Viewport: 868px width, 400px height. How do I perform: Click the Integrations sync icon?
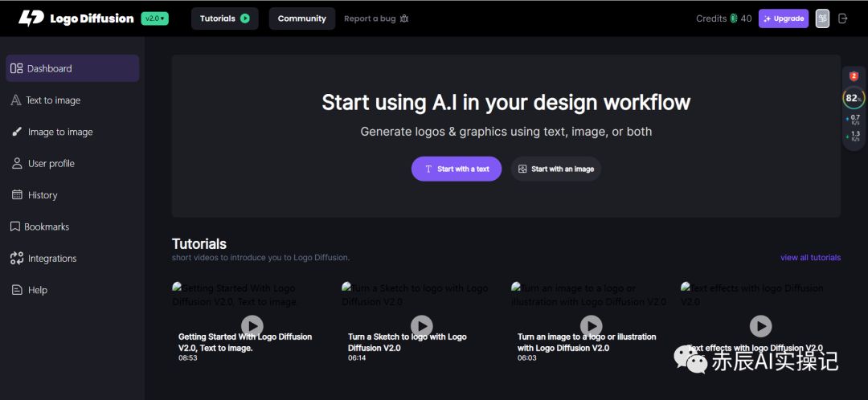pyautogui.click(x=17, y=258)
